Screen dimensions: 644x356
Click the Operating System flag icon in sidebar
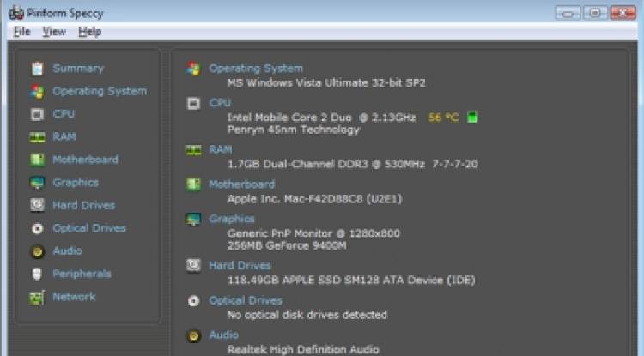point(38,92)
